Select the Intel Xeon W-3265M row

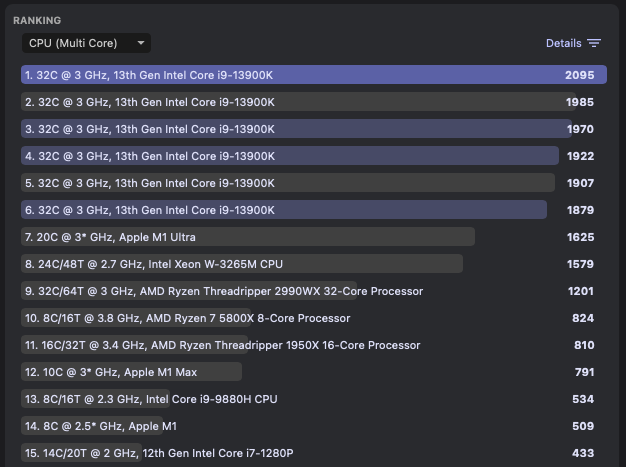(314, 264)
